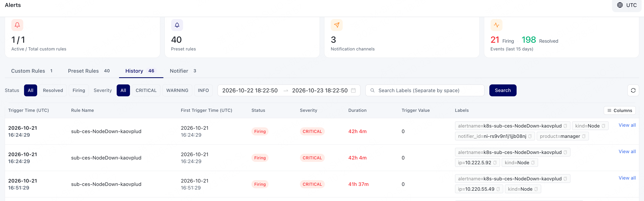This screenshot has width=644, height=201.
Task: Click the 40 Preset rules card
Action: tap(242, 37)
